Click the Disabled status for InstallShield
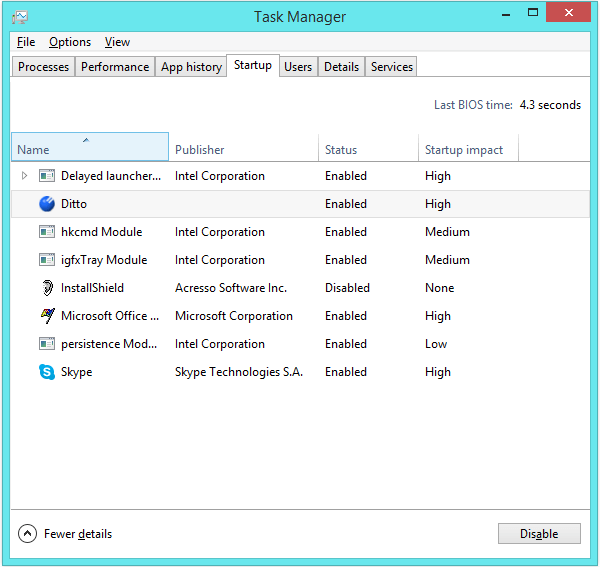This screenshot has height=567, width=600. tap(347, 288)
